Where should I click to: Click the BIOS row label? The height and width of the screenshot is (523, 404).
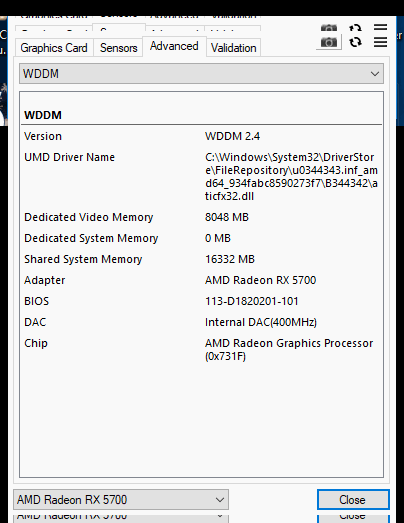(x=36, y=301)
